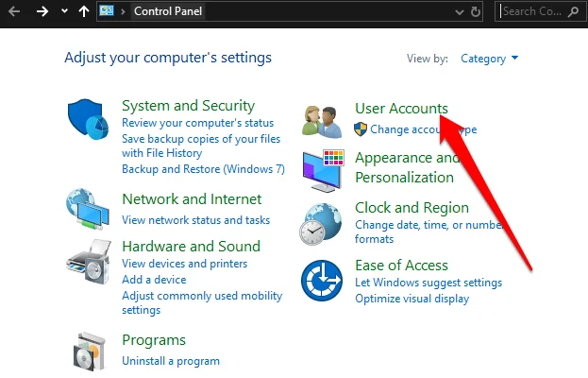Viewport: 588px width, 378px height.
Task: Click the Control Panel breadcrumb
Action: click(168, 11)
